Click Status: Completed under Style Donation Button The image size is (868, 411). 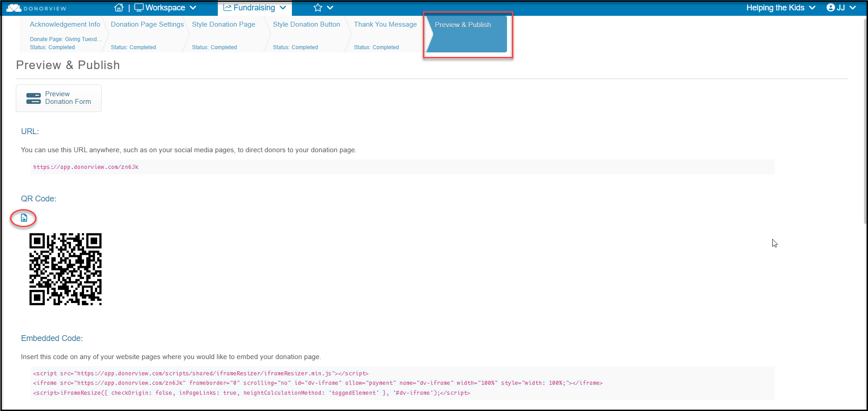[296, 47]
